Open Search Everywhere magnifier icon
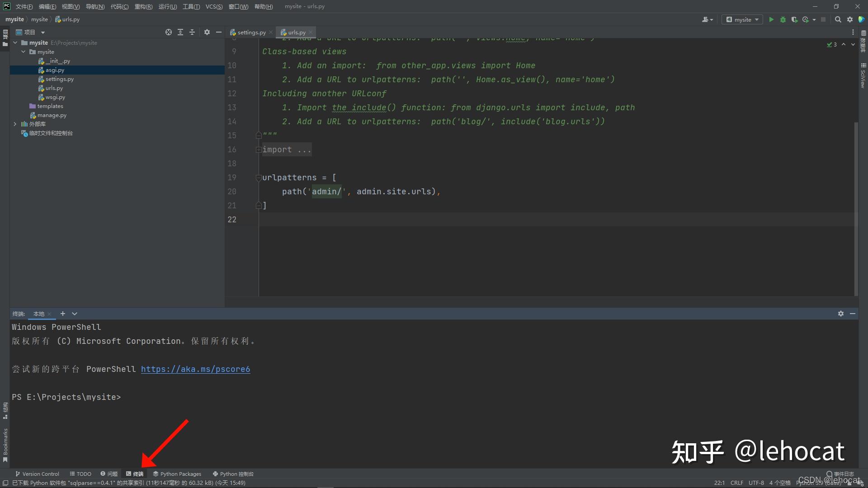The image size is (868, 488). tap(838, 19)
